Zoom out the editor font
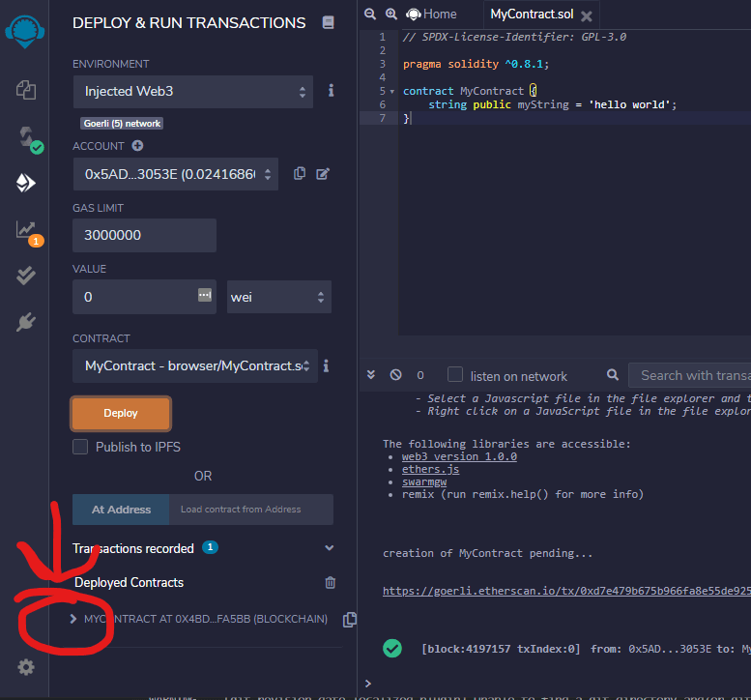Screen dimensions: 751x700 coord(370,14)
